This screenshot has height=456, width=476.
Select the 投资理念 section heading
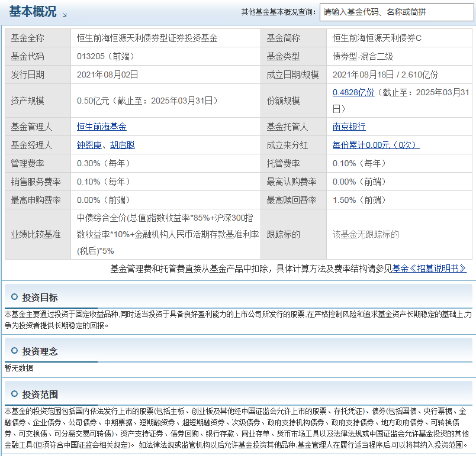[x=40, y=351]
